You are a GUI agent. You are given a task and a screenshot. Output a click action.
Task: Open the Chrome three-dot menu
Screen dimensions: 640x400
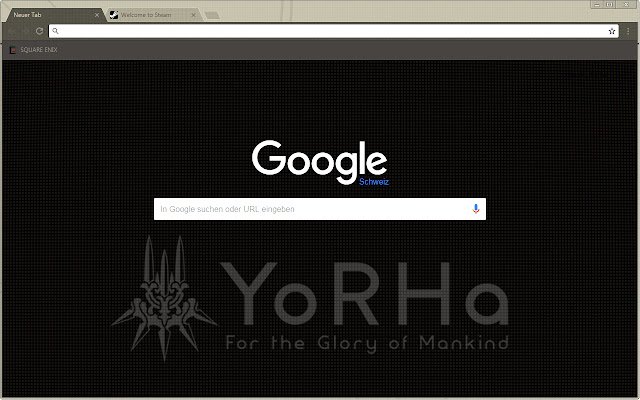(628, 31)
